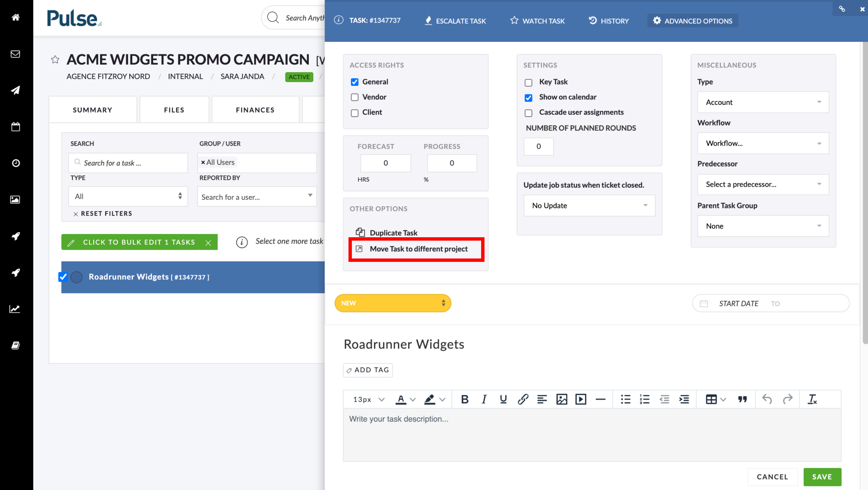Viewport: 868px width, 490px height.
Task: Open the highlight color picker in editor
Action: click(x=434, y=399)
